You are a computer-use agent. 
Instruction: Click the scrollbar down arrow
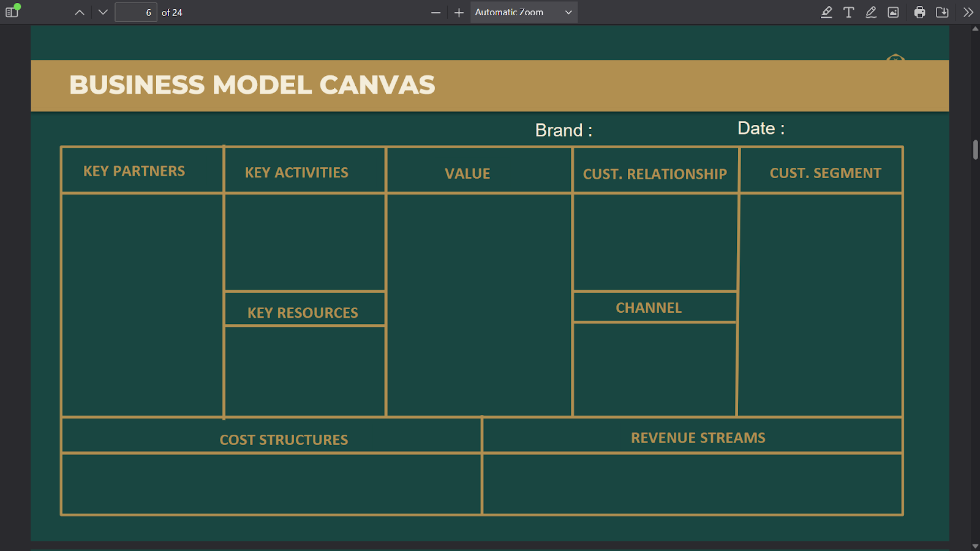pos(975,546)
